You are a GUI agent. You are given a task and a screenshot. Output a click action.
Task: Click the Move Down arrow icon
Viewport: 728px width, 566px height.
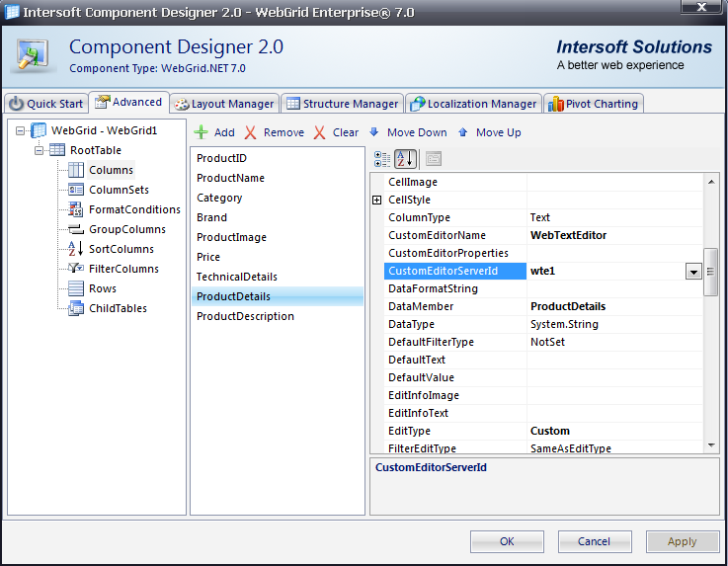click(374, 132)
